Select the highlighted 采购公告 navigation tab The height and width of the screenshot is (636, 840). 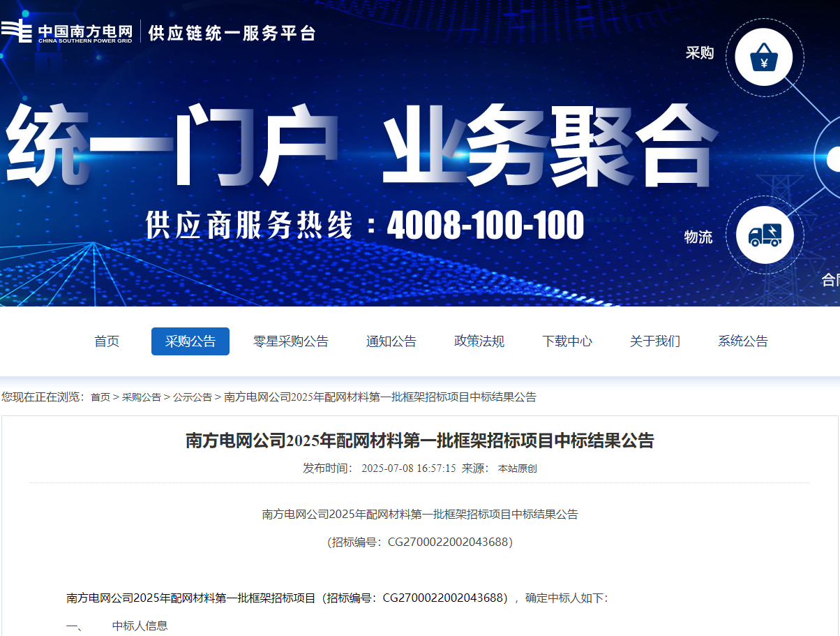pyautogui.click(x=190, y=341)
